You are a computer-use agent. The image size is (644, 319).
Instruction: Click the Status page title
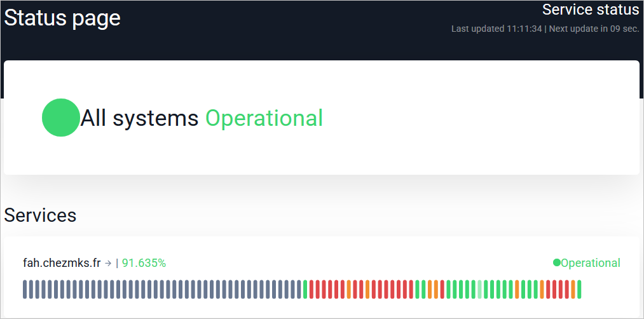point(62,18)
